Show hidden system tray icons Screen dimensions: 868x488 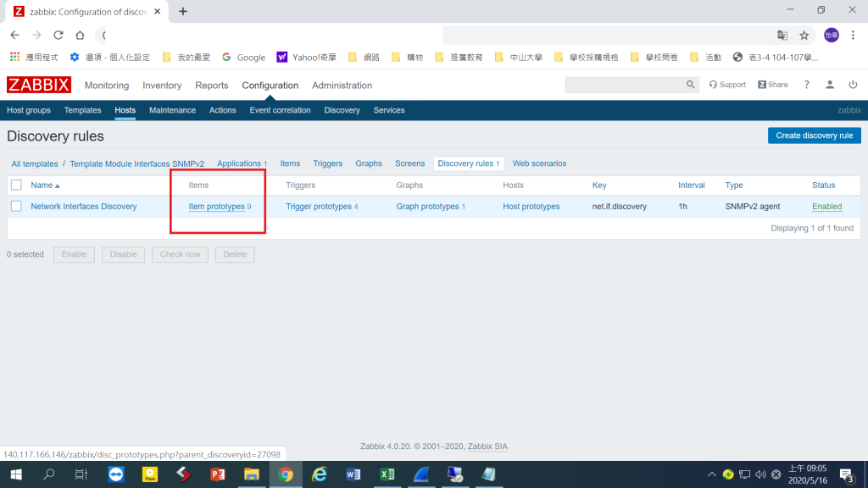[712, 474]
